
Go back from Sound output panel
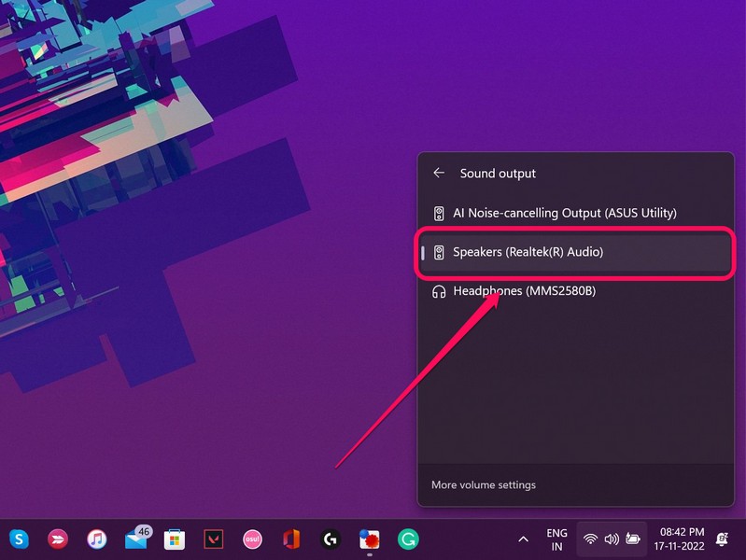point(439,174)
